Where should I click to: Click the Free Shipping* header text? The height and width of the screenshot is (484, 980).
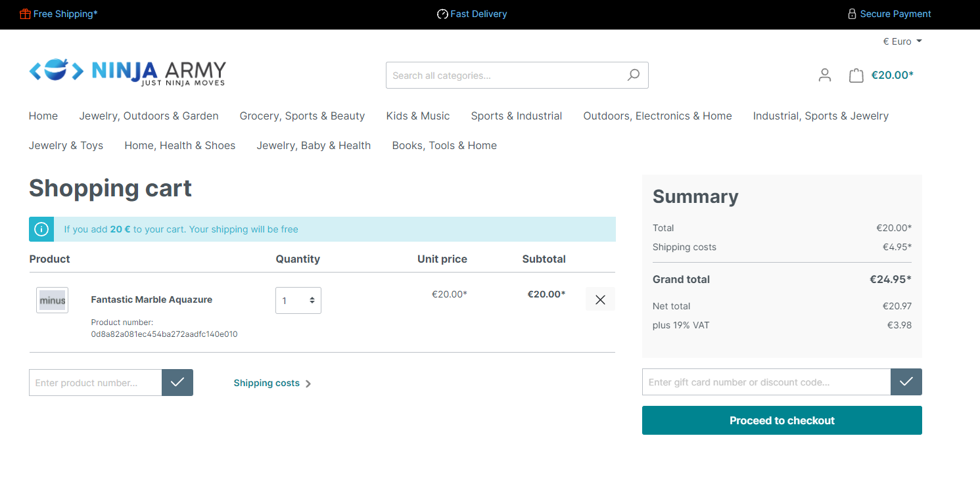[65, 14]
